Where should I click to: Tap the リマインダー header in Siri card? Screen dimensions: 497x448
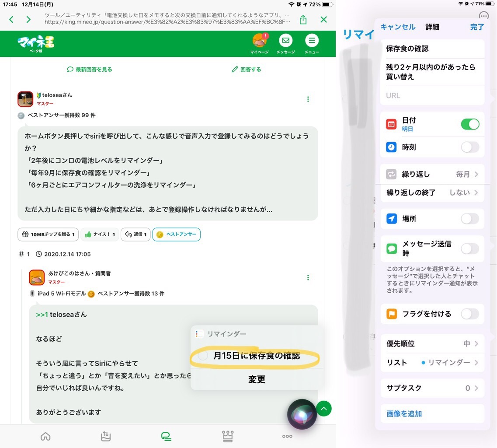226,334
